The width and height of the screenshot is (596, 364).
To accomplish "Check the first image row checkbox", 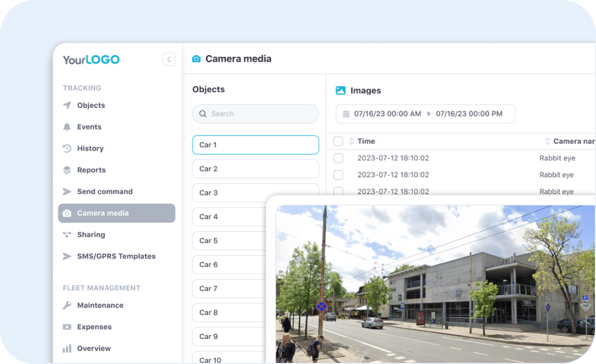I will 338,158.
